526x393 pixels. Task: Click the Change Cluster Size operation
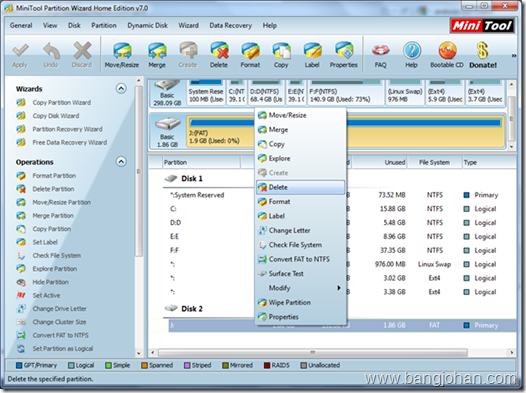pyautogui.click(x=59, y=322)
